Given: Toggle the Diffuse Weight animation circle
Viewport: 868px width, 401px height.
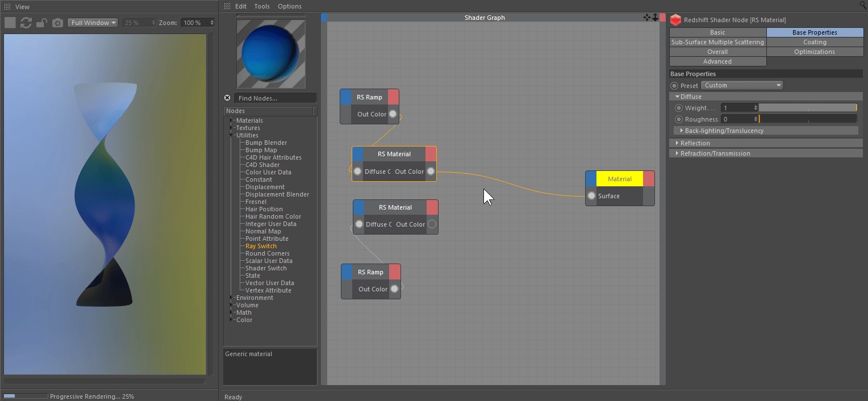Looking at the screenshot, I should pos(678,108).
